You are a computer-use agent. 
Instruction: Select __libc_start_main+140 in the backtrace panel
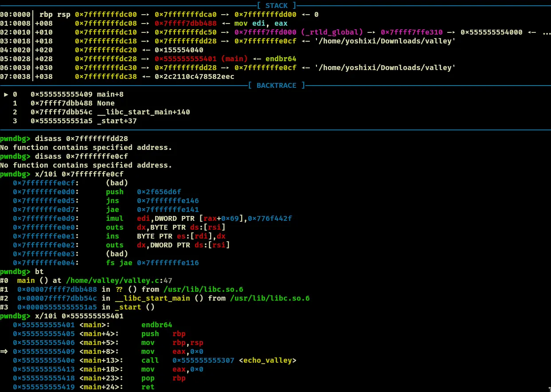[143, 112]
